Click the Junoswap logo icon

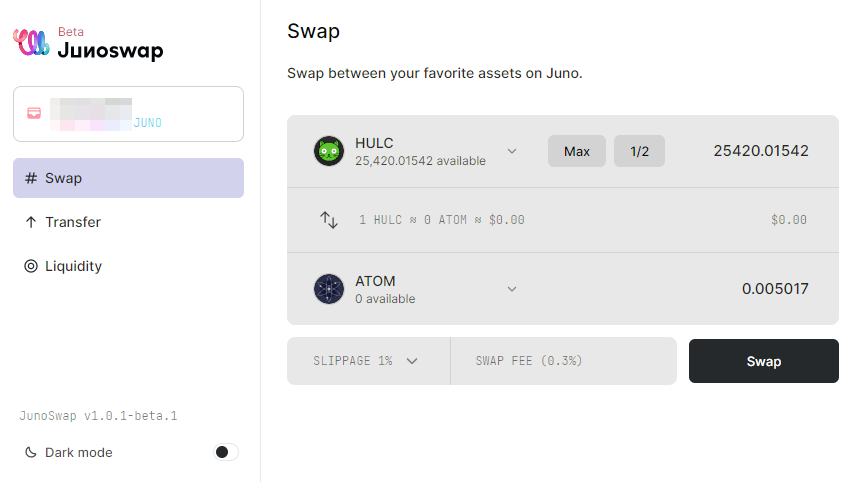point(31,42)
